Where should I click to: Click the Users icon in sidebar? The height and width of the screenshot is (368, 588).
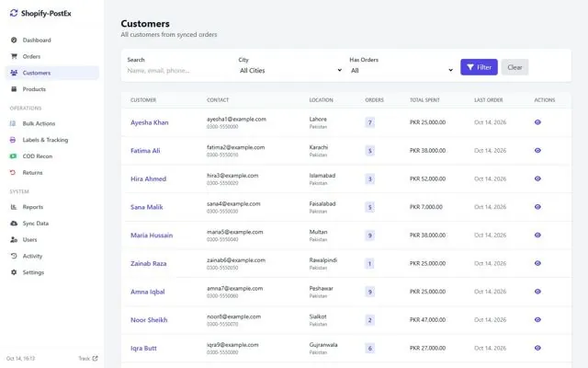click(x=14, y=239)
